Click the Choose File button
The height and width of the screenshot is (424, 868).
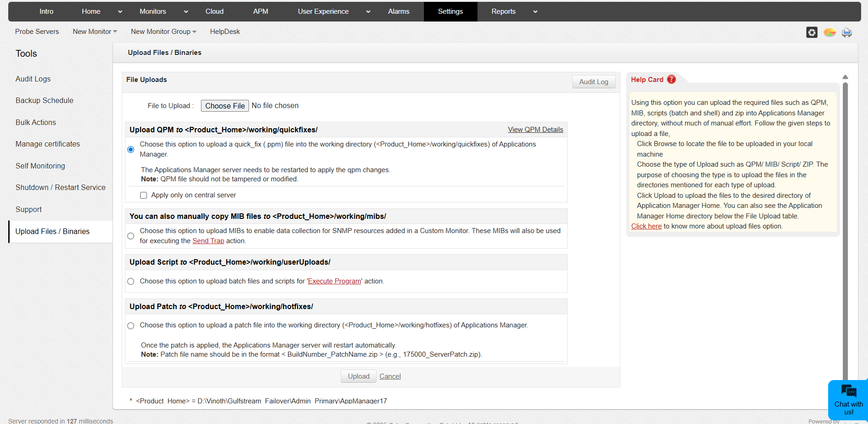(x=225, y=106)
